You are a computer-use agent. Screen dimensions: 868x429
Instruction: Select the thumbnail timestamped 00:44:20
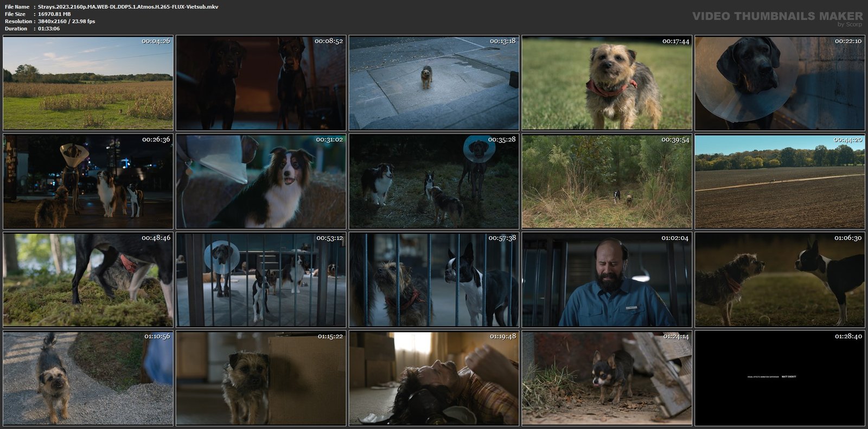780,181
